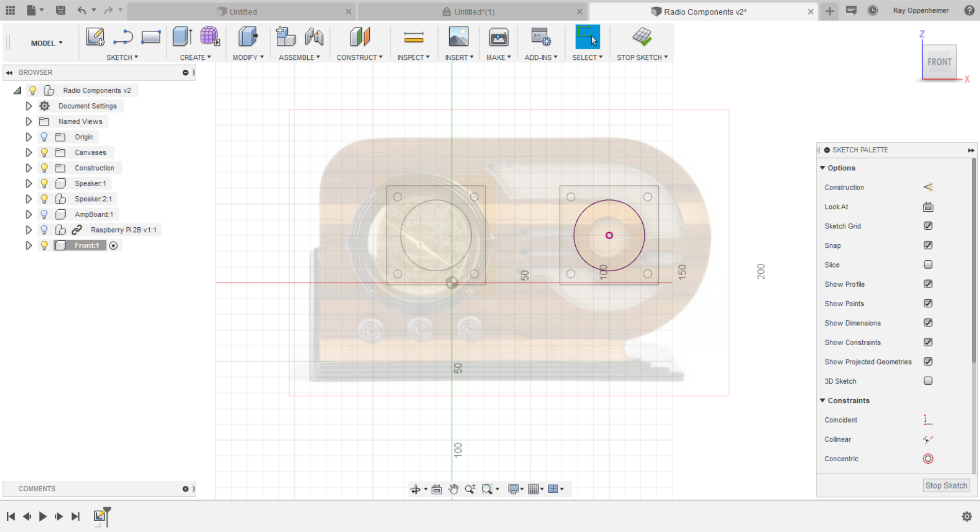Add a new design tab with plus
The height and width of the screenshot is (532, 980).
pyautogui.click(x=829, y=11)
